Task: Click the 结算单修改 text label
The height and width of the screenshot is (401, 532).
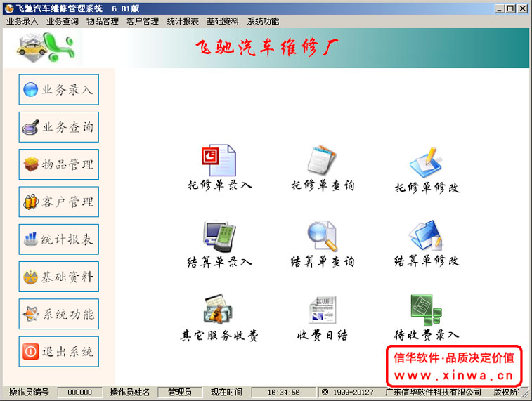Action: tap(427, 261)
